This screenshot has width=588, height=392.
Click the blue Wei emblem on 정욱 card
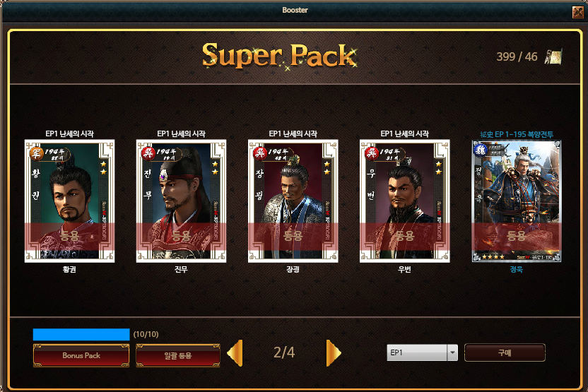481,150
